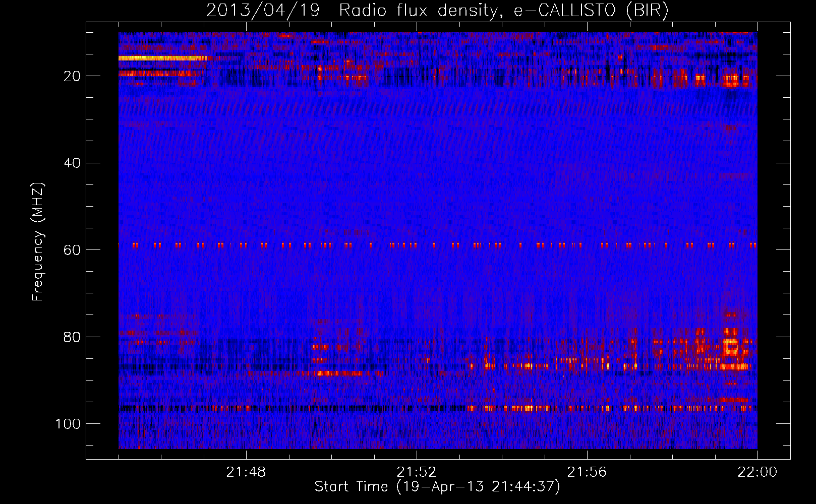Click the 21:52 time tick label
This screenshot has height=504, width=816.
(417, 472)
